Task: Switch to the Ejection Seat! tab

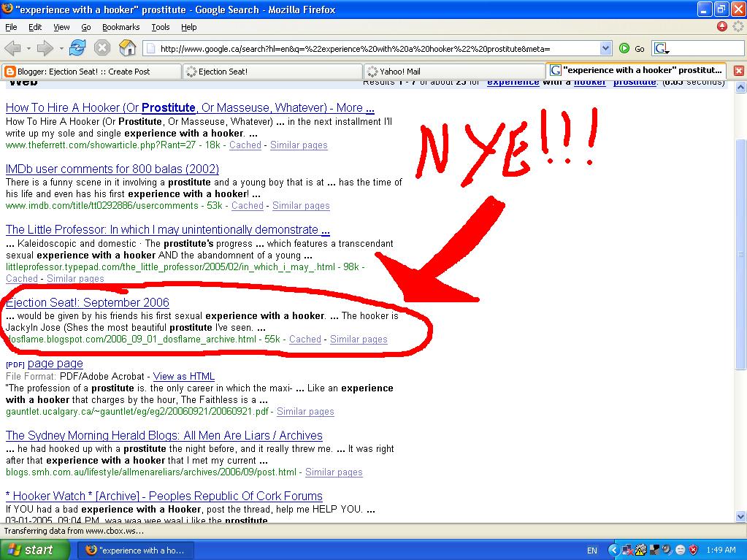Action: (x=272, y=72)
